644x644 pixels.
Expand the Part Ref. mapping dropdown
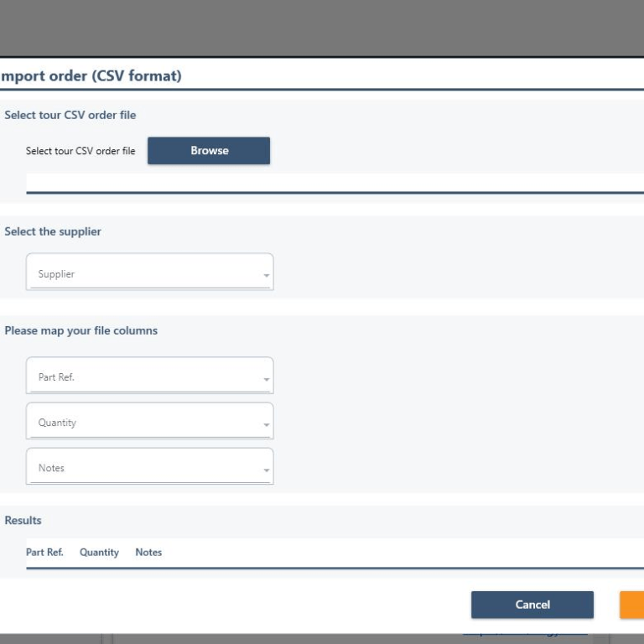coord(149,377)
